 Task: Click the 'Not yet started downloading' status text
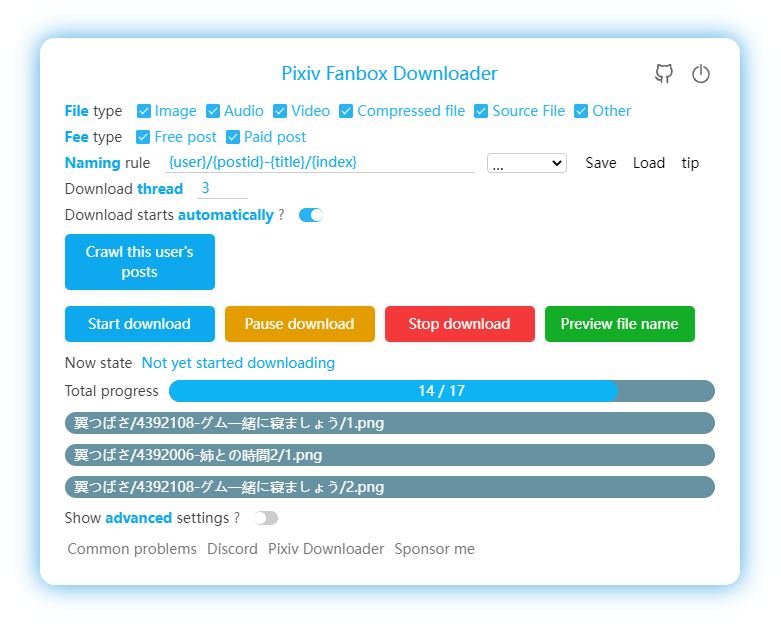tap(239, 363)
